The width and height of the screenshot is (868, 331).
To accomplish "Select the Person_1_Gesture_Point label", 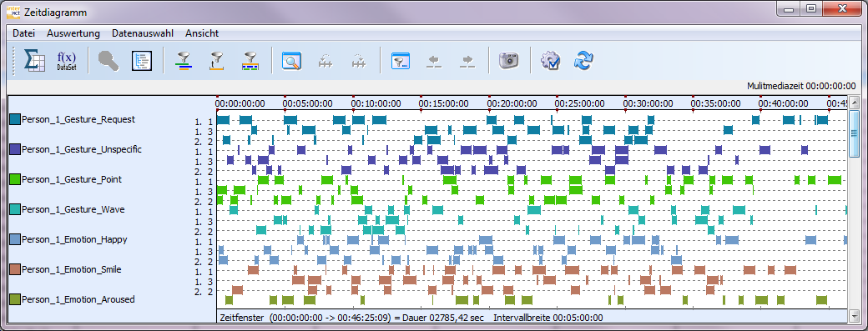I will pyautogui.click(x=72, y=179).
